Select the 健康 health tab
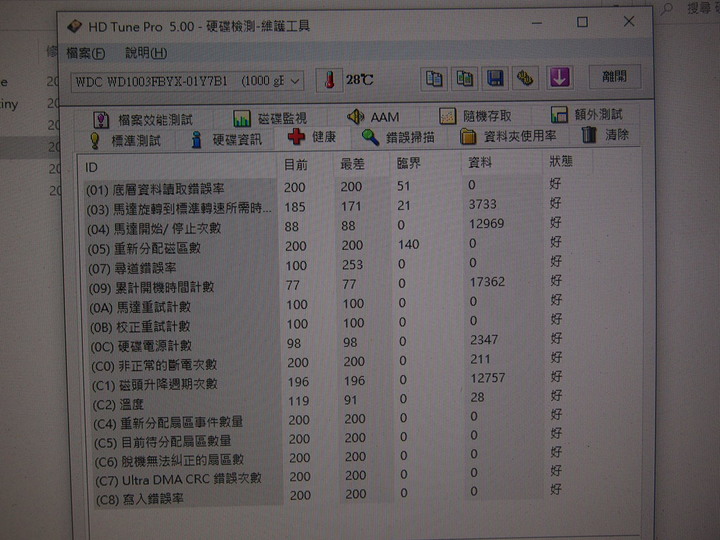Image resolution: width=720 pixels, height=540 pixels. click(x=312, y=137)
